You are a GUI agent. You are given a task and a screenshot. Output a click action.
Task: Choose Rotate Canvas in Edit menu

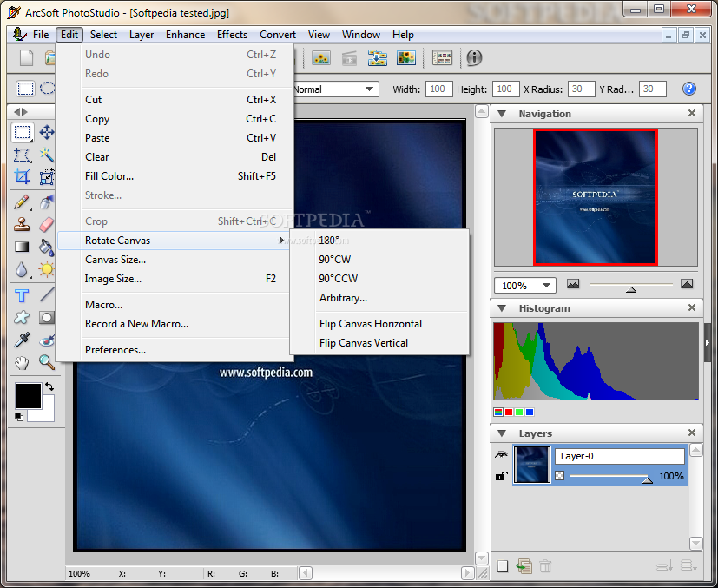(x=174, y=241)
